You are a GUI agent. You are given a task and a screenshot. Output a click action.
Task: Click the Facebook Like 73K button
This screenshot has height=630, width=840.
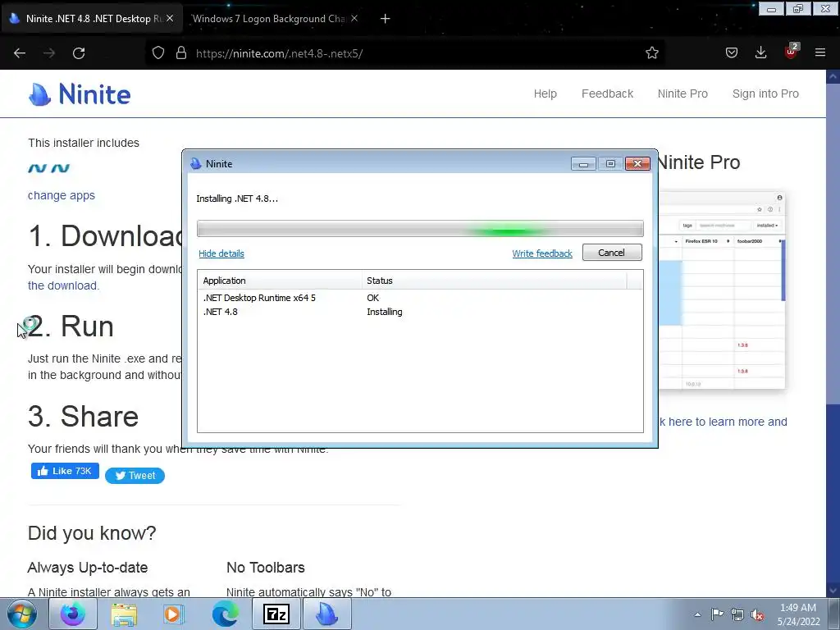(65, 471)
